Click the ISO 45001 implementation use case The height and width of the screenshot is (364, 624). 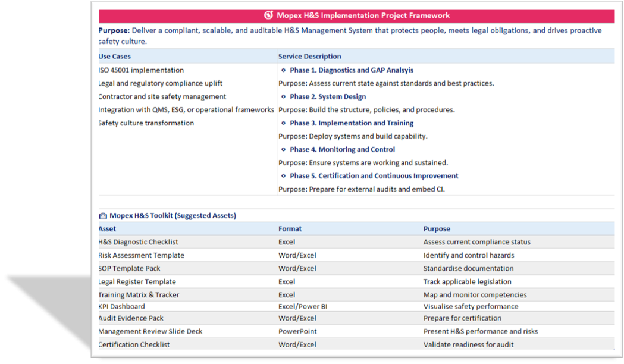coord(141,70)
